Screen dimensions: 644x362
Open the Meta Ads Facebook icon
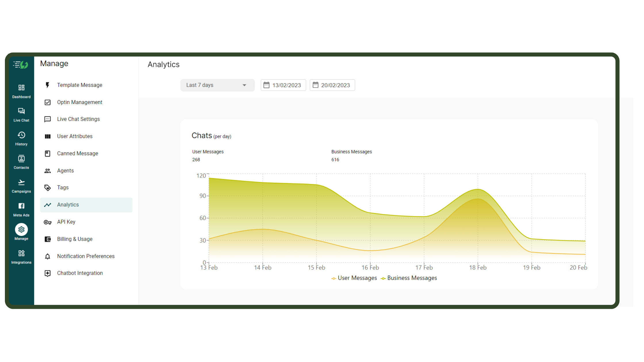(x=21, y=206)
